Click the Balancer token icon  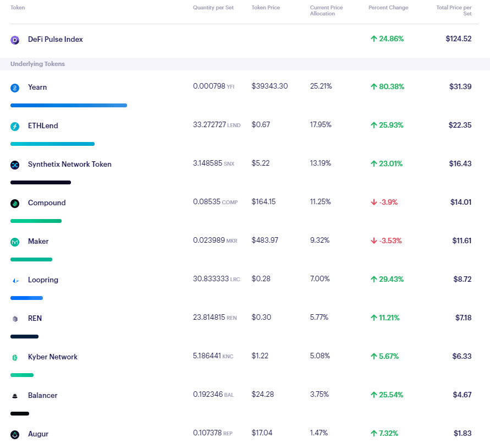coord(15,396)
